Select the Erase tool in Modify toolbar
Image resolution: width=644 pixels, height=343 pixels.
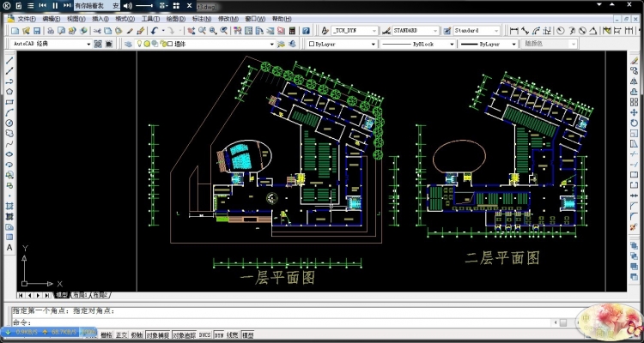(x=635, y=61)
